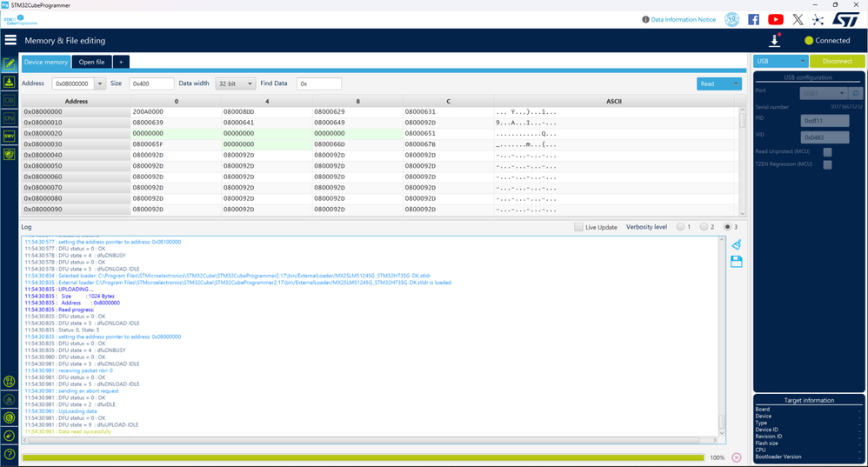Open the help question mark icon
The width and height of the screenshot is (868, 467).
(x=10, y=454)
